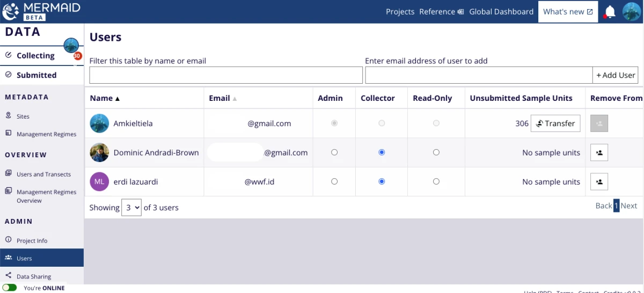Viewport: 644px width, 293px height.
Task: Remove Dominic Andradi-Brown from project
Action: 599,152
